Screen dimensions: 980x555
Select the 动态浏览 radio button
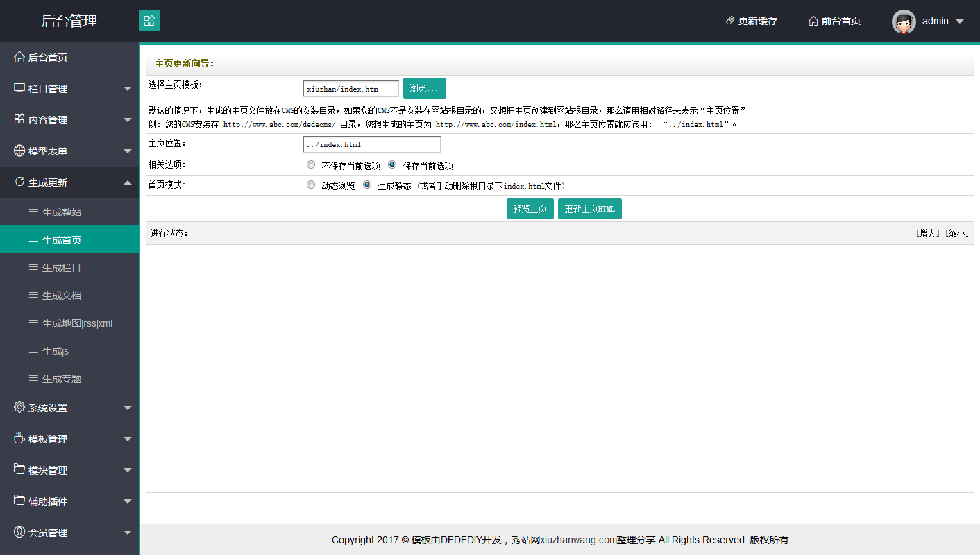(x=311, y=185)
